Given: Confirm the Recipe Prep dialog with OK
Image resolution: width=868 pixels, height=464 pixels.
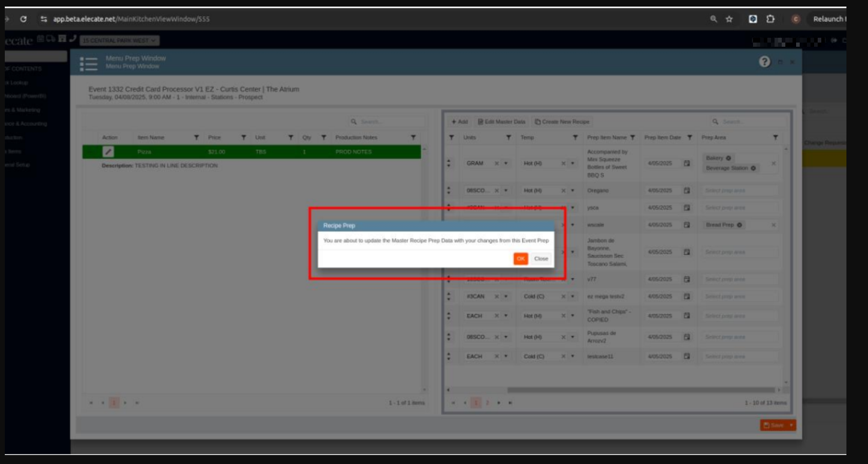Looking at the screenshot, I should (x=520, y=259).
